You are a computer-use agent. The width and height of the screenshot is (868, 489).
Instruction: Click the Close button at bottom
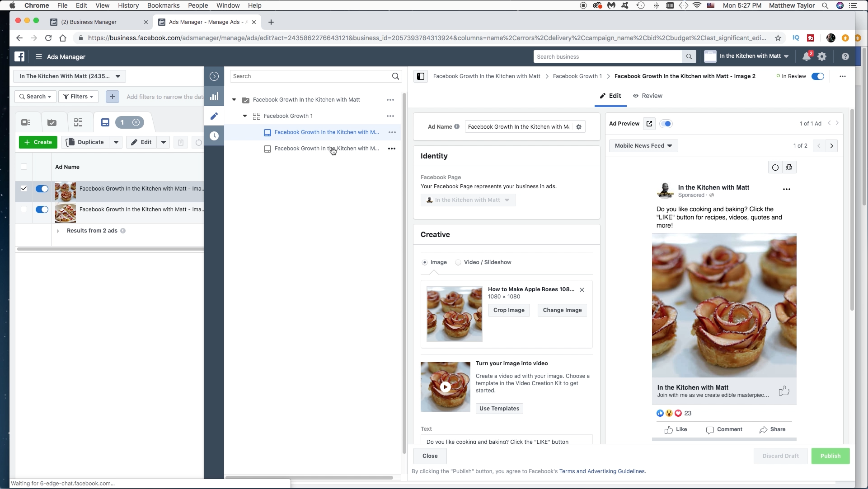point(430,456)
